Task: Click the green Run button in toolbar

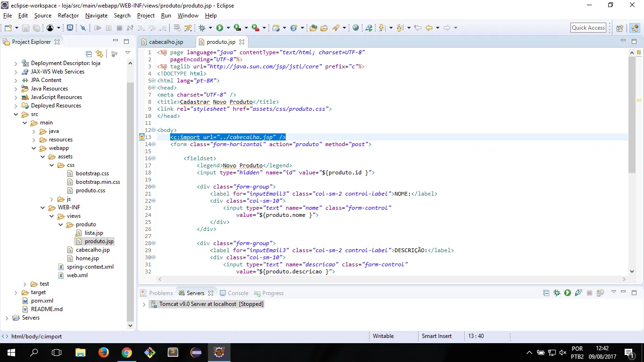Action: 220,28
